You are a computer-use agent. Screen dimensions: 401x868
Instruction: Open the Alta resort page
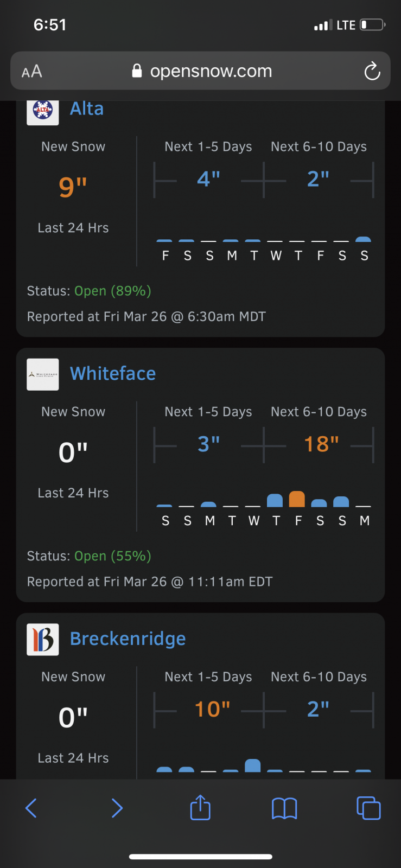[87, 109]
